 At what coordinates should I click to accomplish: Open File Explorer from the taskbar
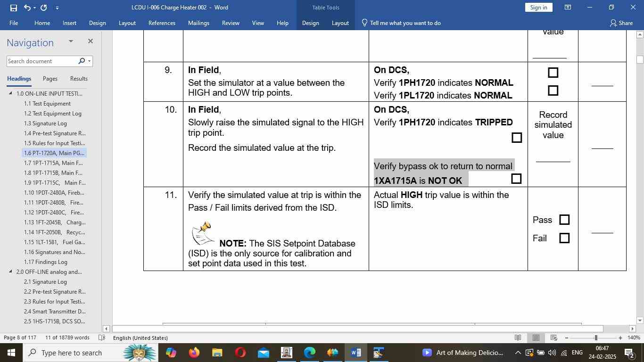point(217,353)
